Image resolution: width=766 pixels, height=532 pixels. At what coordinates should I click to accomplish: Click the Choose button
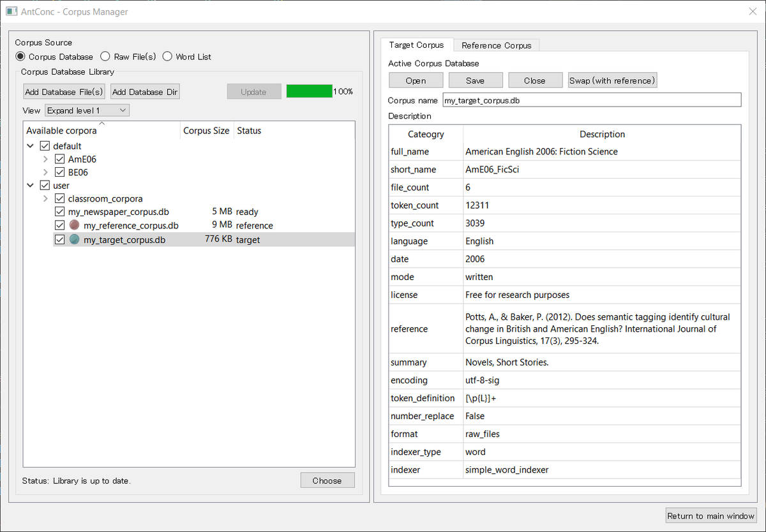coord(327,481)
